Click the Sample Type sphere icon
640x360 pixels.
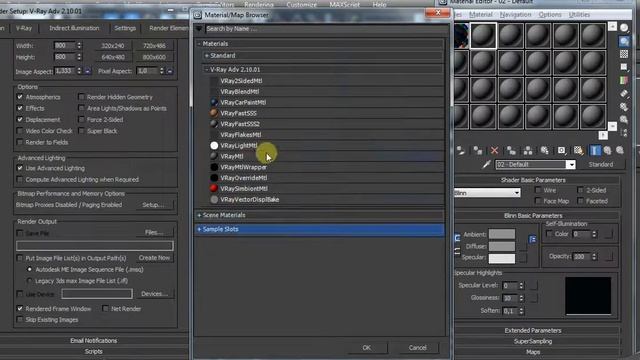coord(624,28)
